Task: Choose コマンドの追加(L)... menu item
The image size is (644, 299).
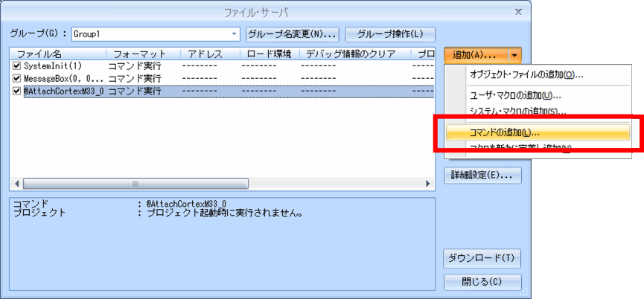Action: 505,132
